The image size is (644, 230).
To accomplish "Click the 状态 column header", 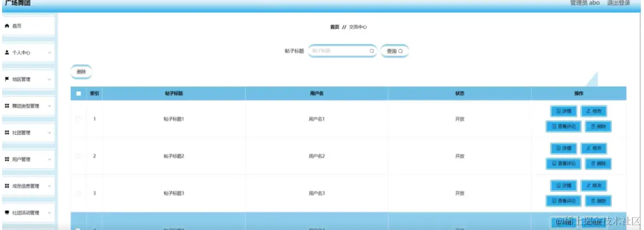I will [x=459, y=93].
